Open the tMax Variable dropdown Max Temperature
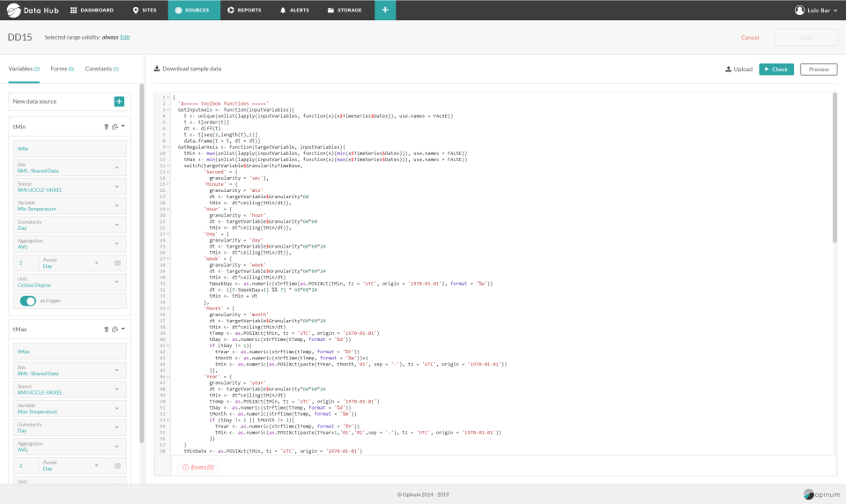The image size is (846, 504). click(70, 409)
